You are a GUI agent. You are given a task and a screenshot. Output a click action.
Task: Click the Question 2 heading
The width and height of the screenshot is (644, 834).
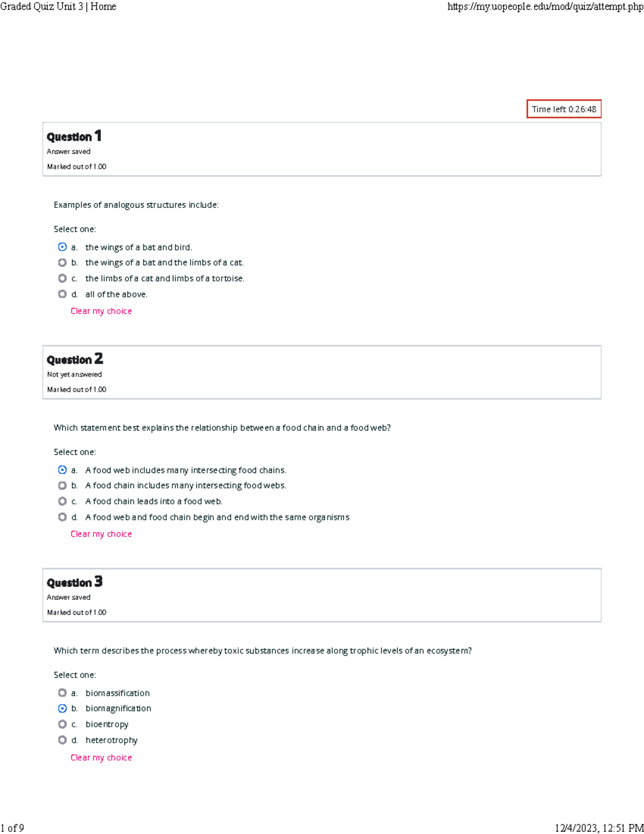coord(75,359)
